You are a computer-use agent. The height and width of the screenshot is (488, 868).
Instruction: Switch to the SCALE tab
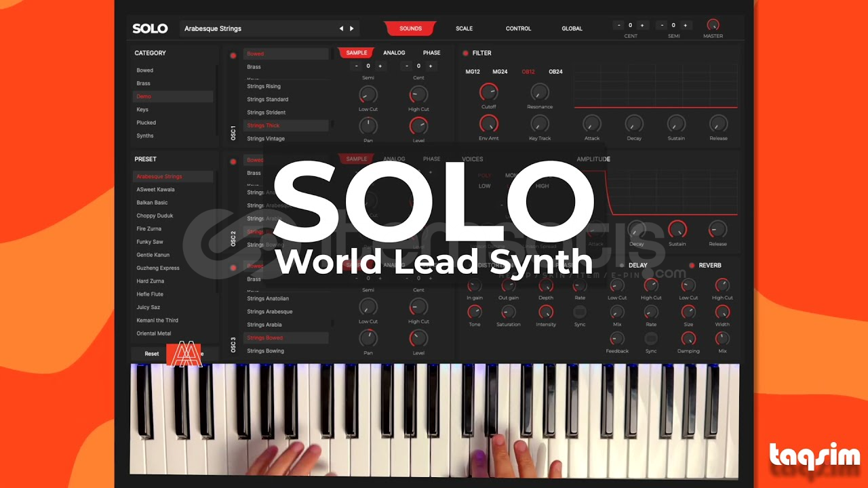[x=465, y=28]
